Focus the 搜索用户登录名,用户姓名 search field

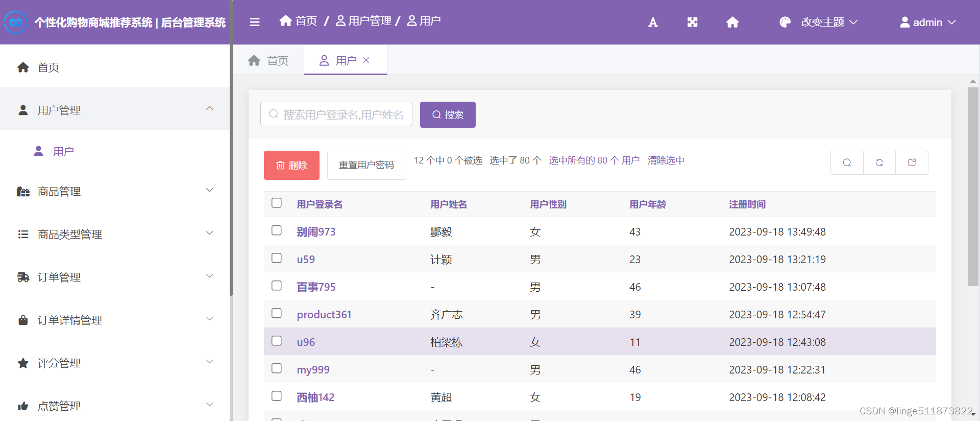(x=336, y=114)
